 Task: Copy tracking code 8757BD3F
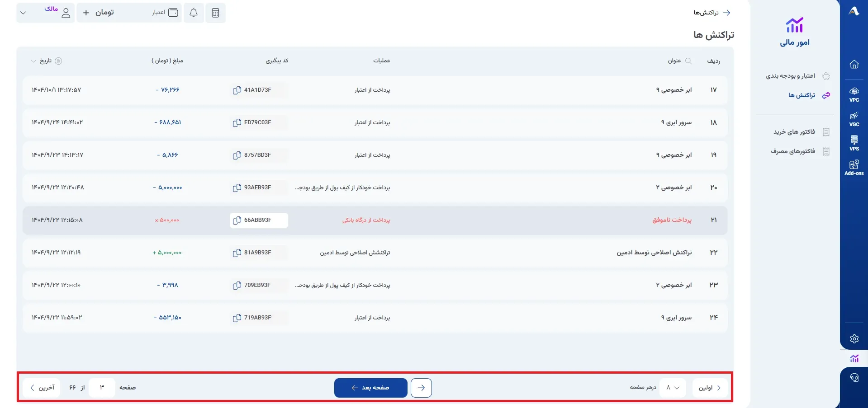click(x=237, y=155)
